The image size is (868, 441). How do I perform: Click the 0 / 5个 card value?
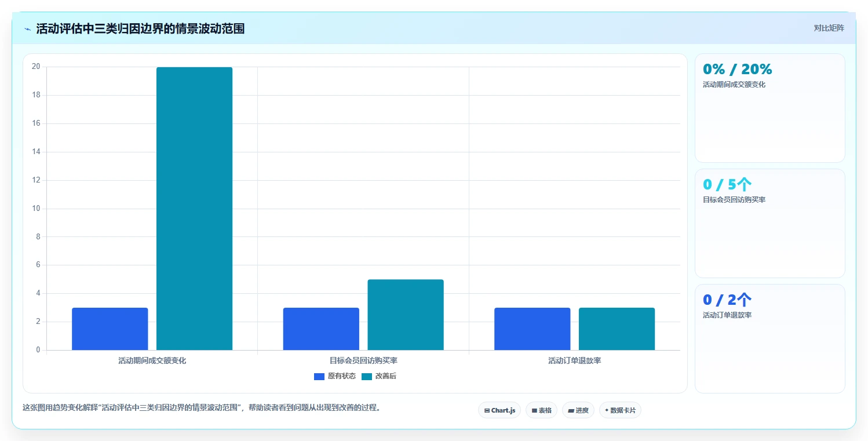[x=727, y=184]
